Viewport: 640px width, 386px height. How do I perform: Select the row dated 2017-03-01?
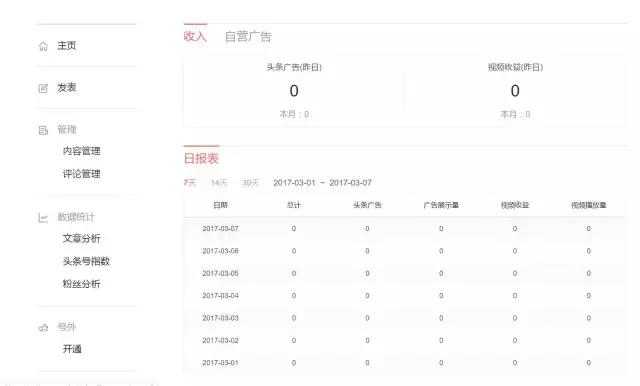[404, 363]
